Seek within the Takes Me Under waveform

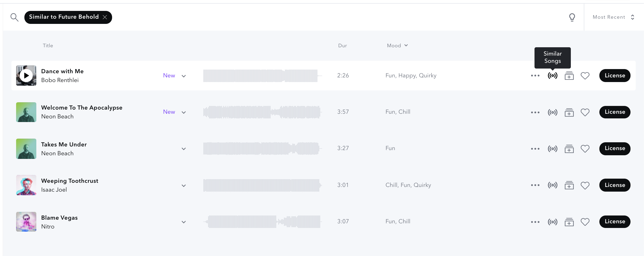click(x=262, y=149)
